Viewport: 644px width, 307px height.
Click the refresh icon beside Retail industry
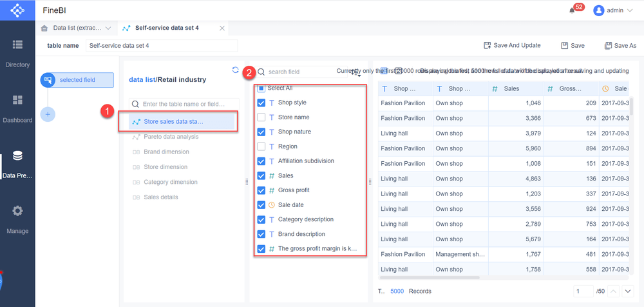click(236, 70)
